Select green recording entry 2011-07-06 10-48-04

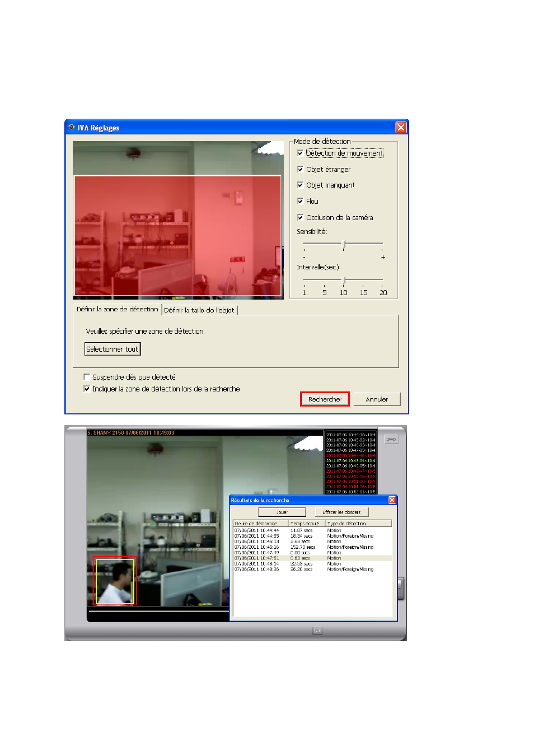coord(351,461)
